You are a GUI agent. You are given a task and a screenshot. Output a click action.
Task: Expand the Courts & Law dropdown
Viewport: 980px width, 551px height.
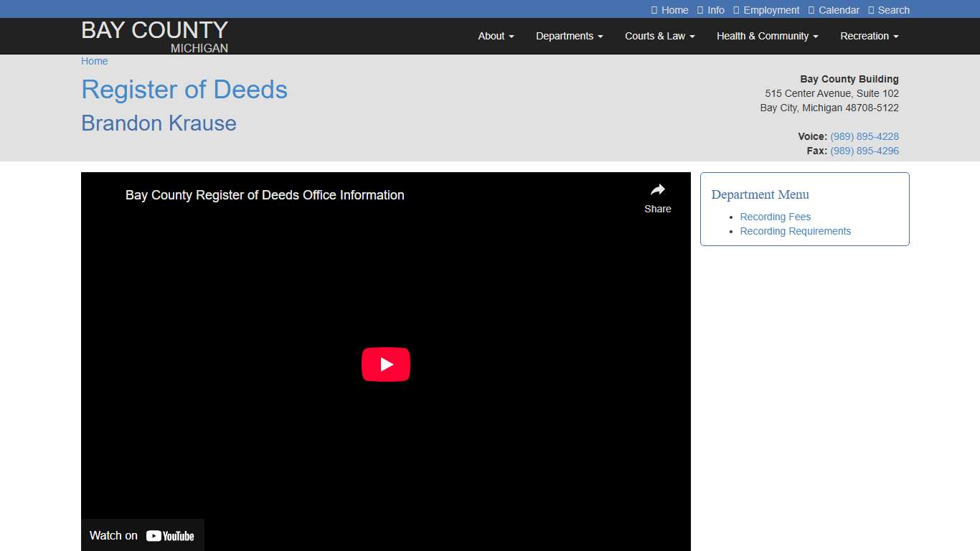click(x=659, y=36)
